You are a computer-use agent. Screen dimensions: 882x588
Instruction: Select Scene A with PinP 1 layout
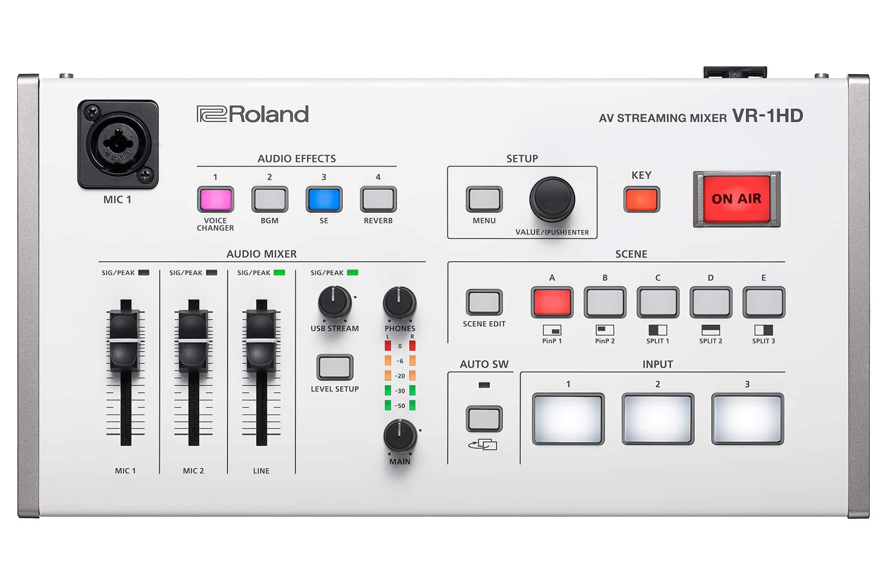[x=554, y=302]
